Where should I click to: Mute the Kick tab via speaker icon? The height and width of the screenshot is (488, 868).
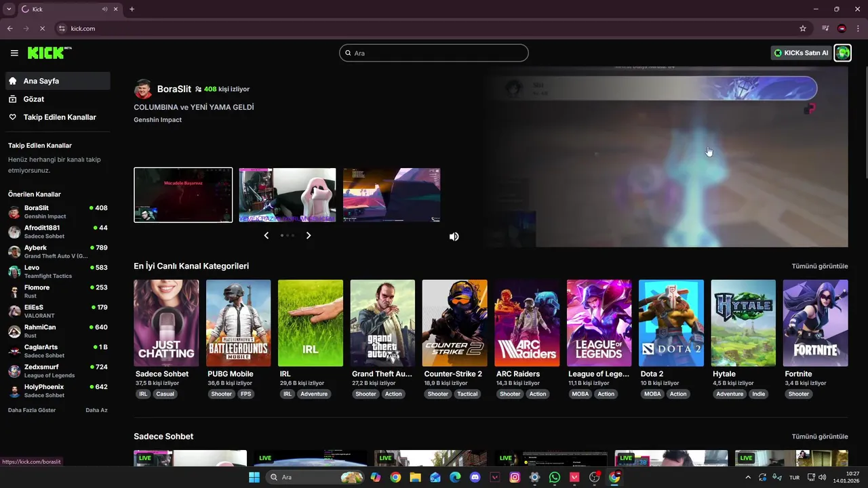pos(104,9)
